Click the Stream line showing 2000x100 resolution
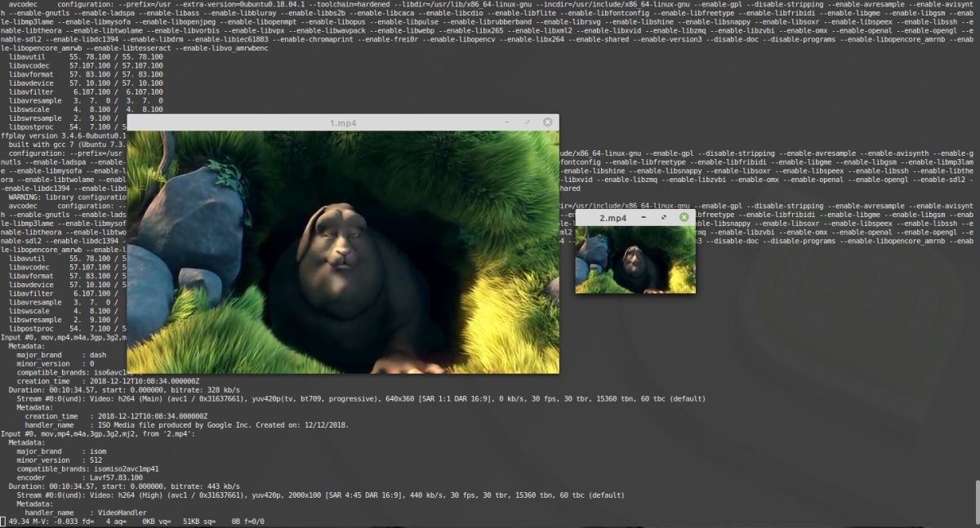Image resolution: width=980 pixels, height=528 pixels. coord(321,495)
